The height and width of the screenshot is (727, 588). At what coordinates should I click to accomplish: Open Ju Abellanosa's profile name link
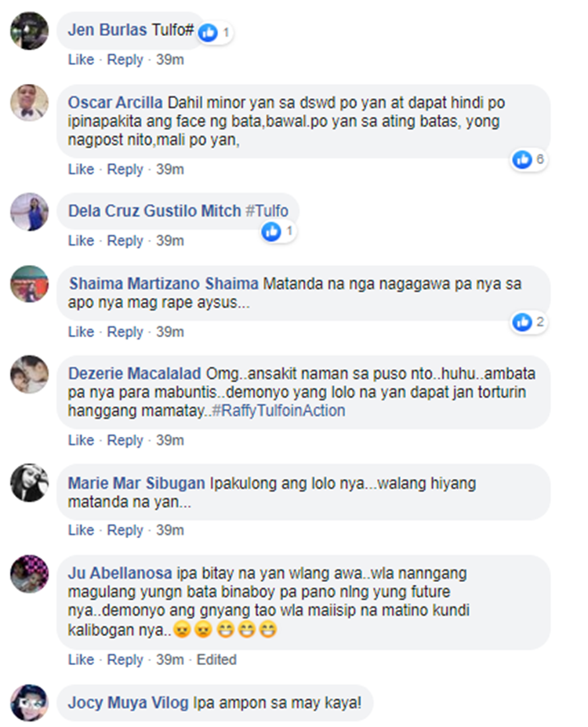(x=120, y=573)
